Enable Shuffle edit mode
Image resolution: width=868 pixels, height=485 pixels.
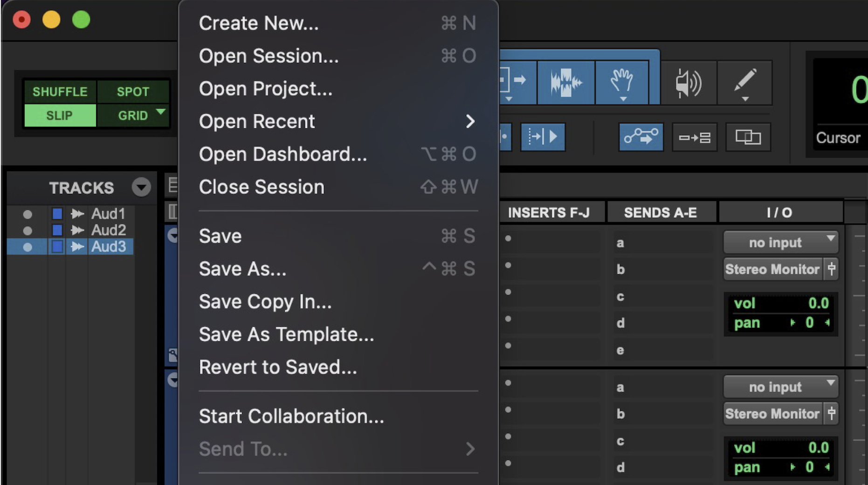60,92
